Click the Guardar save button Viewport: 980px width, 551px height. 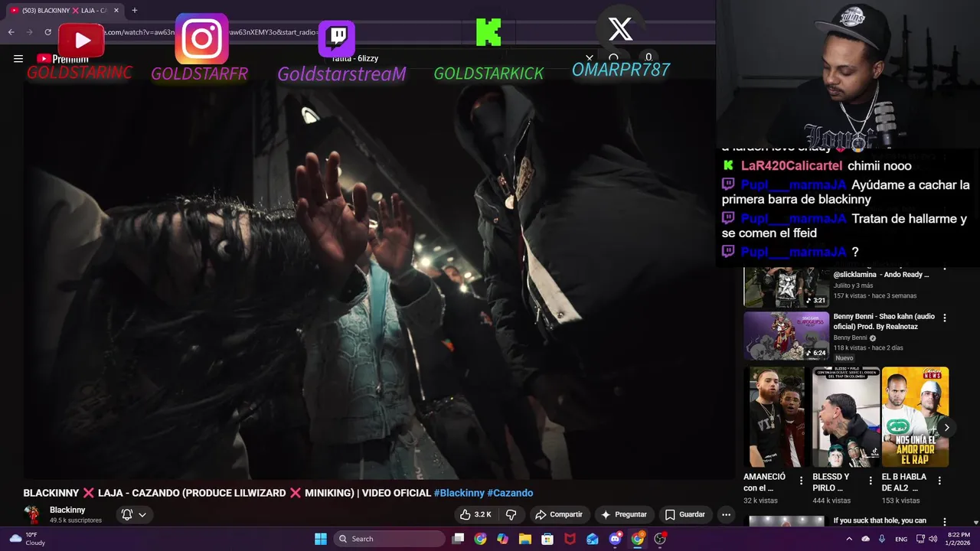click(684, 514)
